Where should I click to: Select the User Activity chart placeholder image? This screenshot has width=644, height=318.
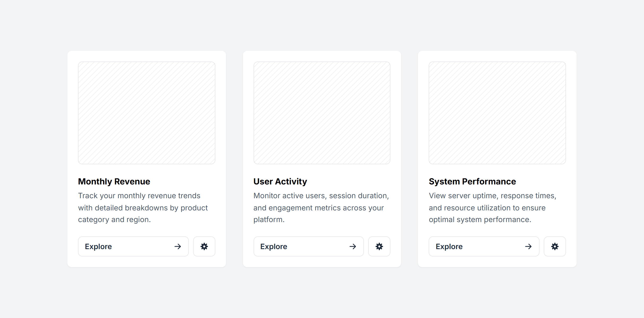(322, 113)
